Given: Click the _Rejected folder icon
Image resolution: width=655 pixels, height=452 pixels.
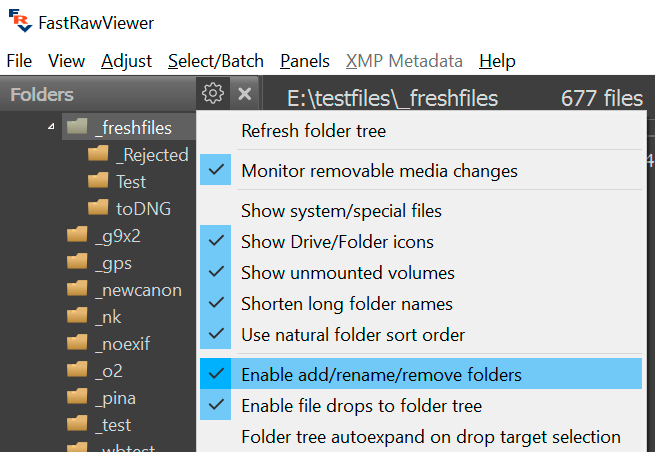Looking at the screenshot, I should pos(98,154).
